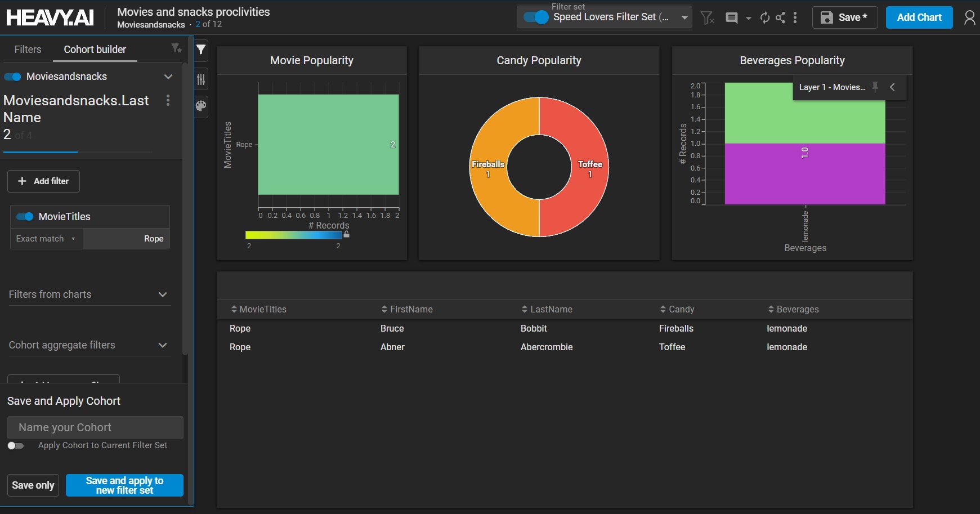Screen dimensions: 980x514
Task: Click the clear all filters funnel icon
Action: pos(707,18)
